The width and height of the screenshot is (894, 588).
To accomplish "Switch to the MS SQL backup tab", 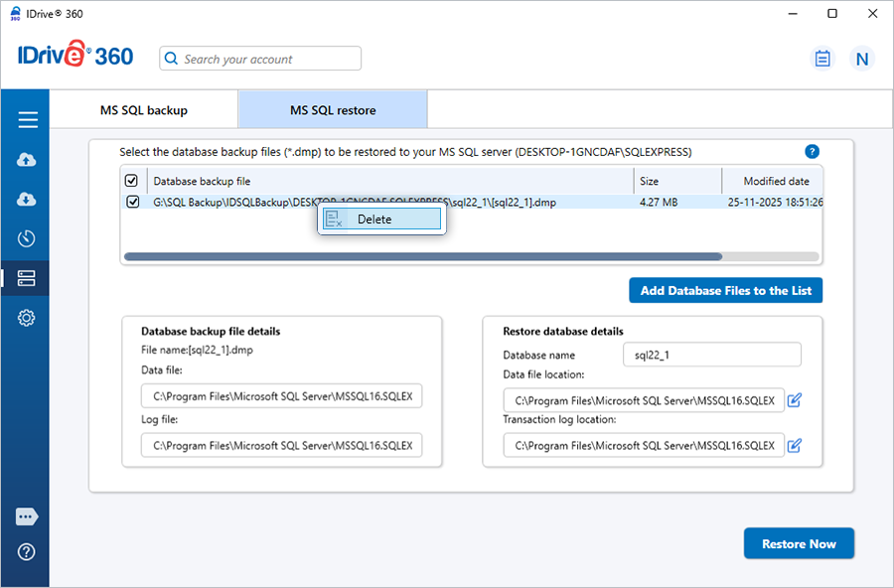I will click(x=144, y=110).
